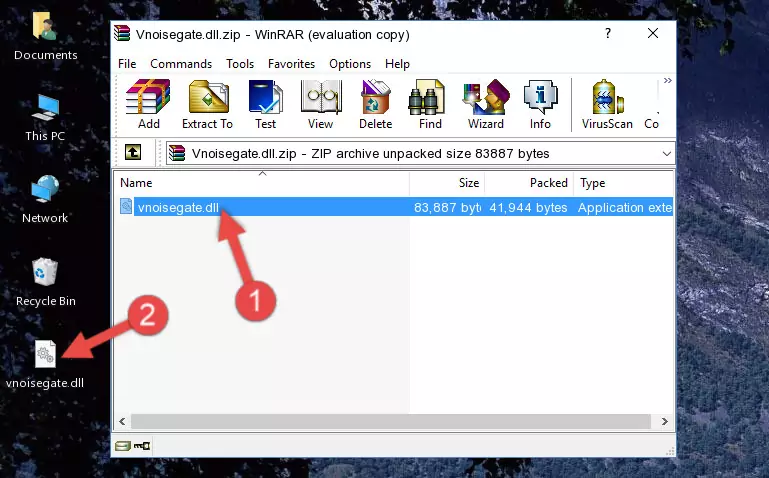Select the Documents desktop icon
The image size is (769, 478).
[x=46, y=35]
